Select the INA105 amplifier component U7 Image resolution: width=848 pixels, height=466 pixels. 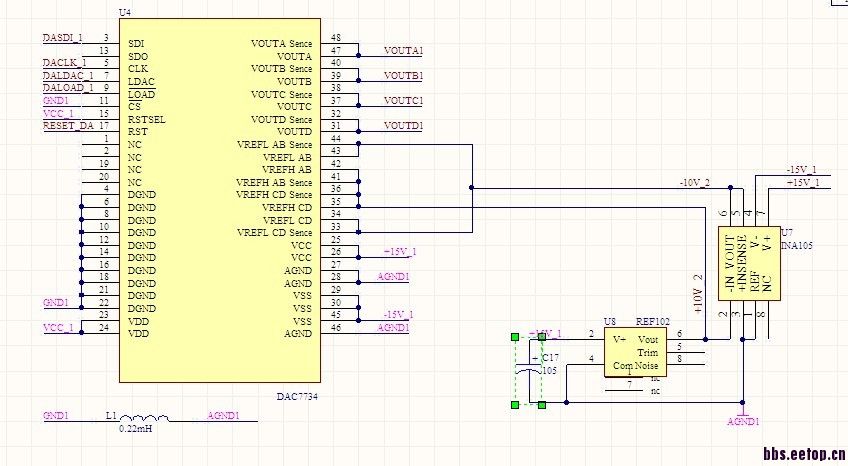click(748, 264)
